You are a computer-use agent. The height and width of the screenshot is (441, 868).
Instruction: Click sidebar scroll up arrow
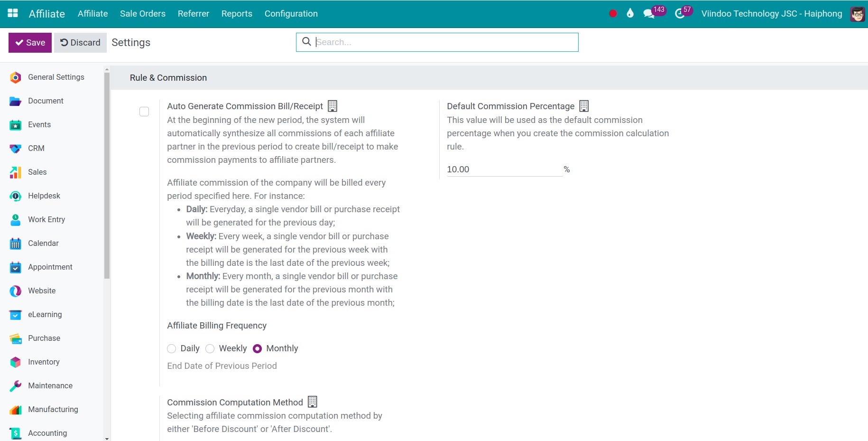click(x=107, y=69)
